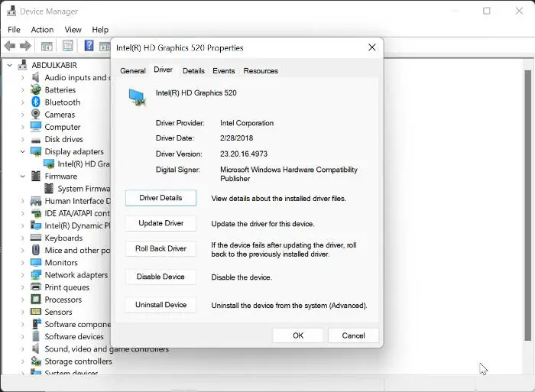Viewport: 535px width, 392px height.
Task: Expand the Batteries node
Action: (22, 89)
